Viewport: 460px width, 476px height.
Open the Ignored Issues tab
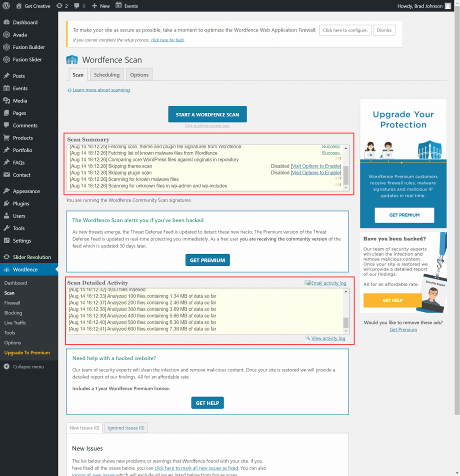[x=125, y=427]
